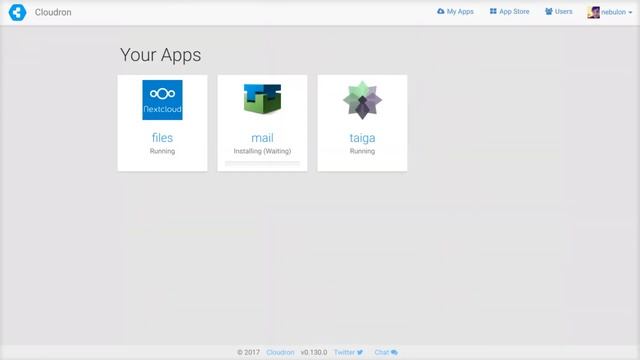Open the Chat footer link

click(386, 352)
